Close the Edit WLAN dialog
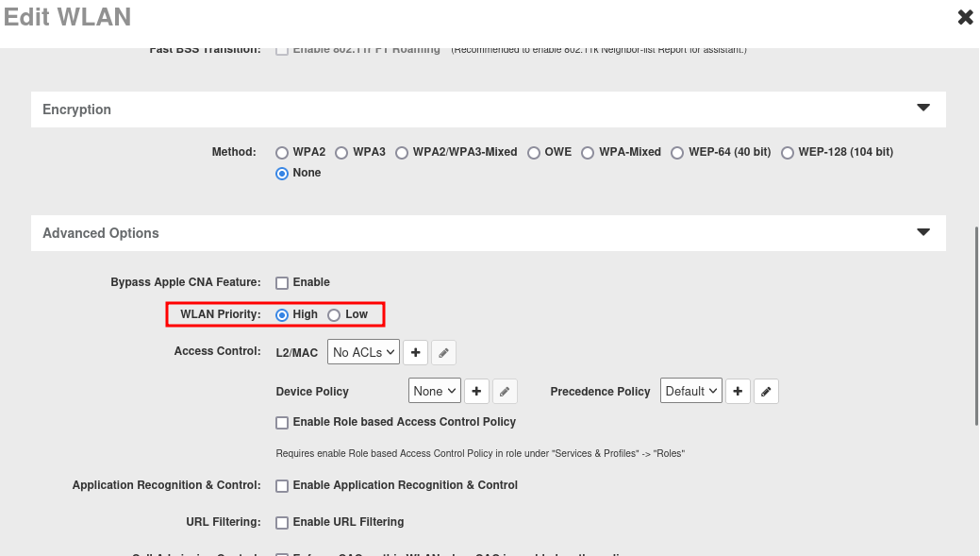 pyautogui.click(x=965, y=17)
